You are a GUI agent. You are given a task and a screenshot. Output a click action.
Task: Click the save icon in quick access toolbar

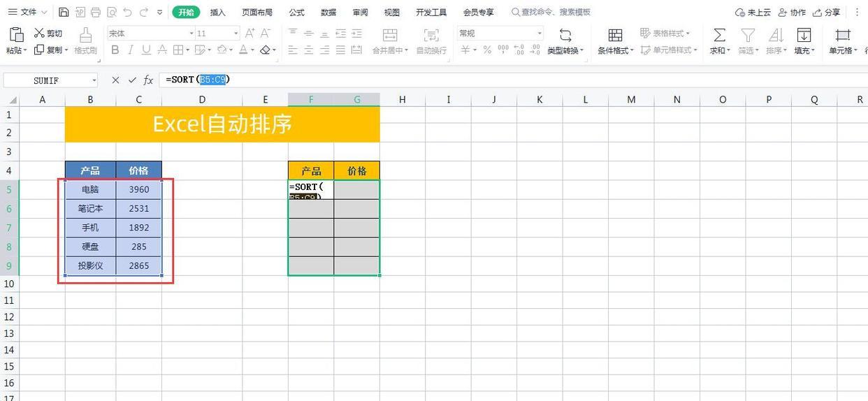(x=64, y=12)
